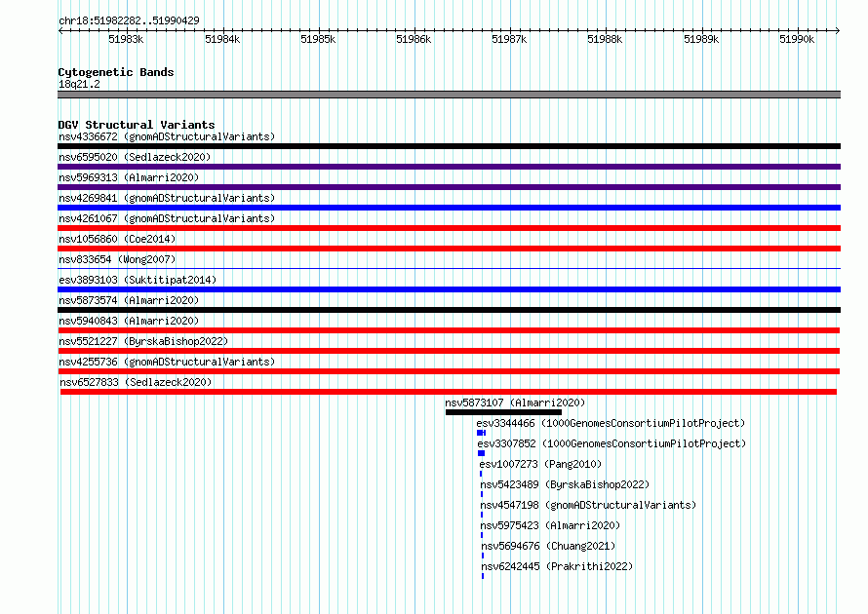Image resolution: width=868 pixels, height=614 pixels.
Task: Click the gray 18q21.2 cytogenetic band bar
Action: (449, 95)
